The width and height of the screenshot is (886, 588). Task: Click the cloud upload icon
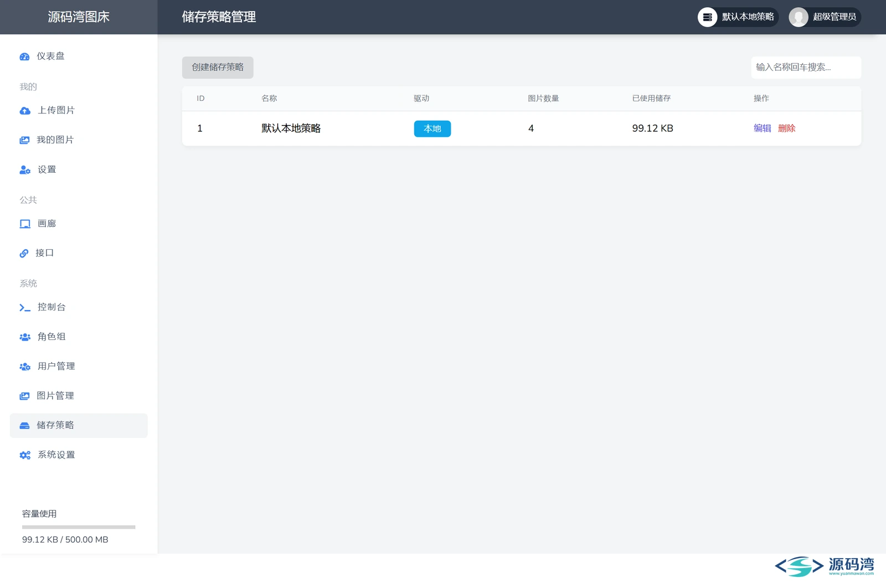click(25, 111)
